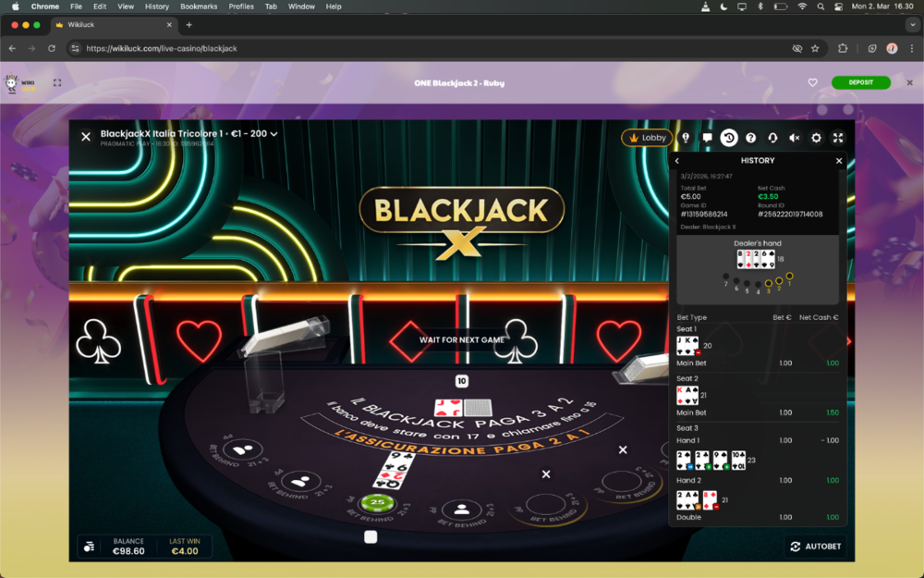Open game settings gear icon
Image resolution: width=924 pixels, height=578 pixels.
pos(816,138)
